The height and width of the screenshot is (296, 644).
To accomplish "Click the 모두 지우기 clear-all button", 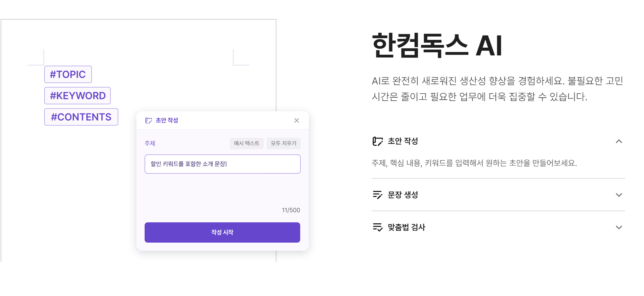I will (x=283, y=143).
